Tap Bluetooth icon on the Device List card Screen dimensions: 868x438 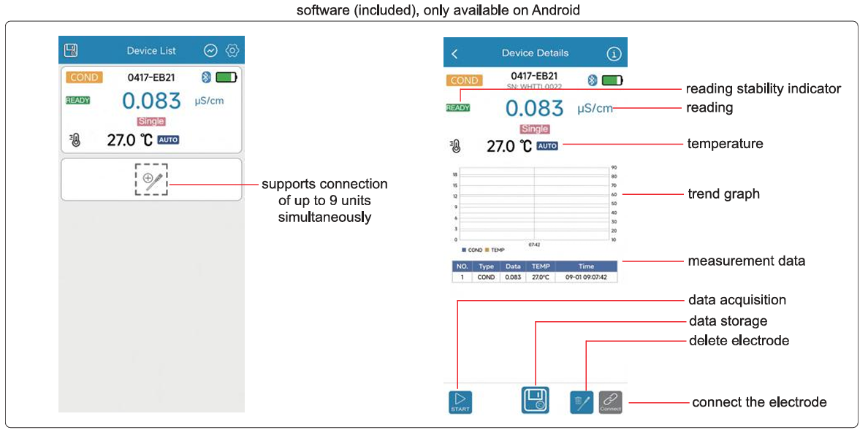(206, 77)
